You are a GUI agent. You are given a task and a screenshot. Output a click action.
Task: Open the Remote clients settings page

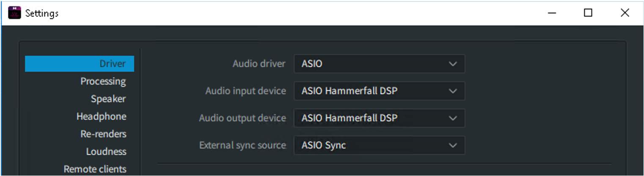(x=95, y=169)
